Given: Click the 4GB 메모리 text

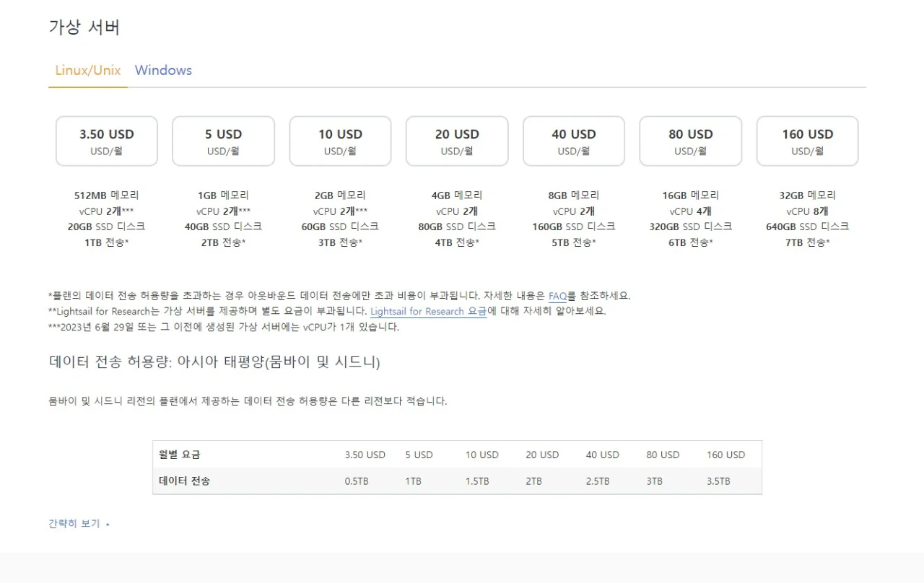Looking at the screenshot, I should point(457,195).
